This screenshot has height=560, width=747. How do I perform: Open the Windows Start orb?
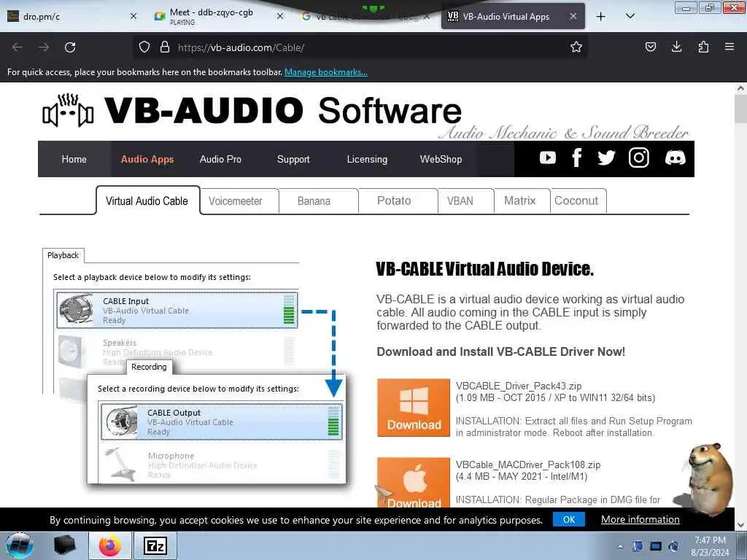[x=20, y=545]
